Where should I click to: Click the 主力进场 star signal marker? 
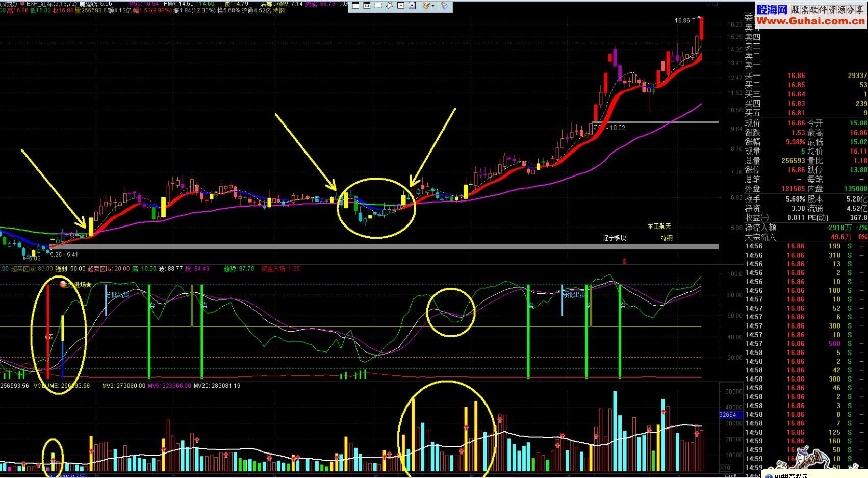coord(76,285)
